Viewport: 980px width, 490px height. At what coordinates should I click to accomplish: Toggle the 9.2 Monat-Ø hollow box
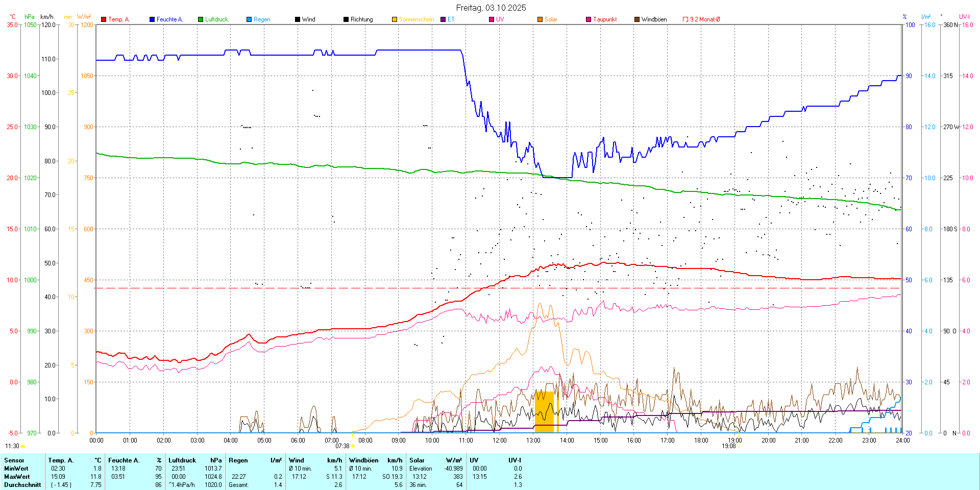point(685,19)
